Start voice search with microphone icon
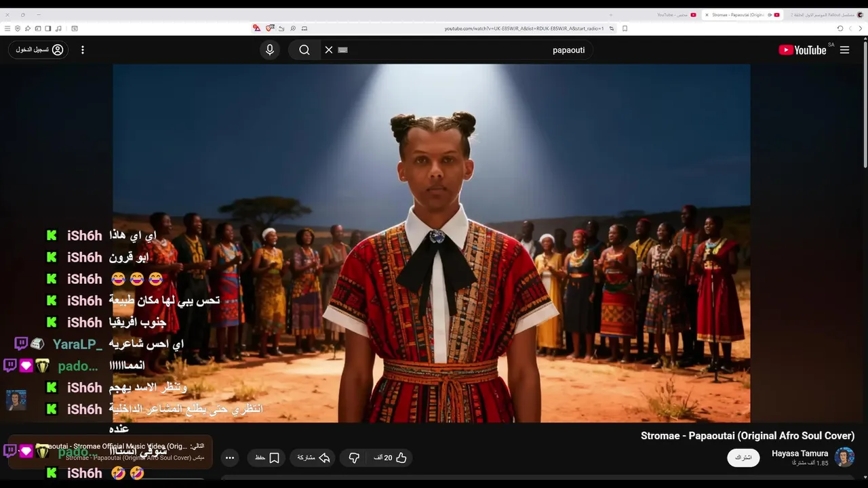Image resolution: width=868 pixels, height=488 pixels. point(270,50)
